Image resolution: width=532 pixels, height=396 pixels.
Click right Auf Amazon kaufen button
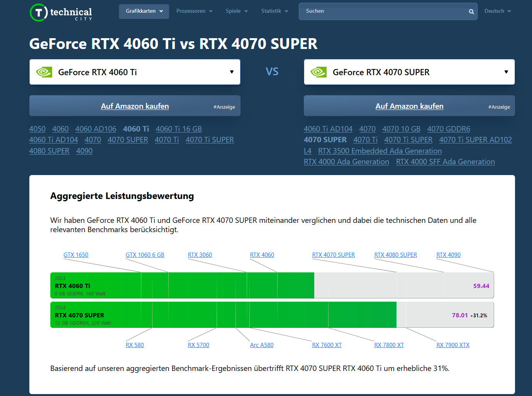point(409,106)
